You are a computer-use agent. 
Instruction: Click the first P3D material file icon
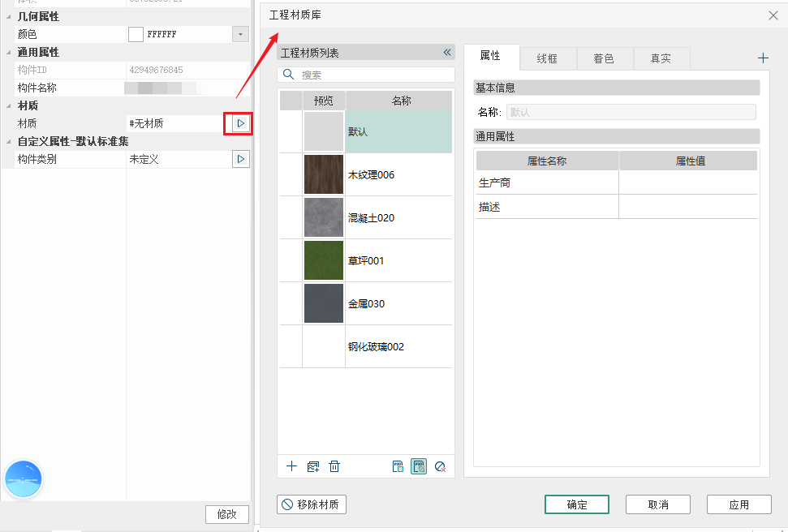click(x=398, y=466)
